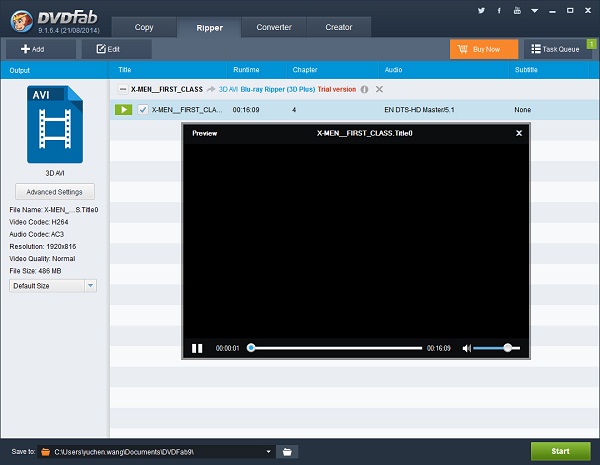Click the preview volume slider handle
The width and height of the screenshot is (600, 465).
[x=507, y=348]
